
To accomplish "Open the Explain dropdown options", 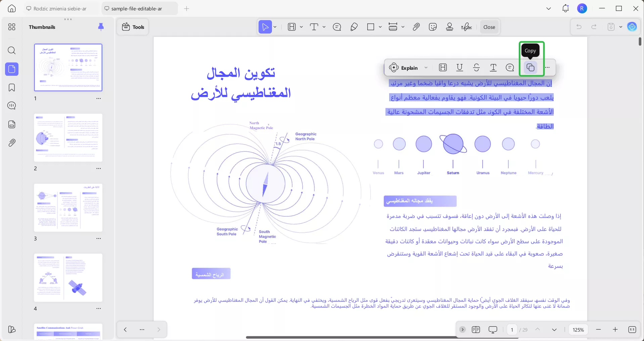I will [x=426, y=68].
